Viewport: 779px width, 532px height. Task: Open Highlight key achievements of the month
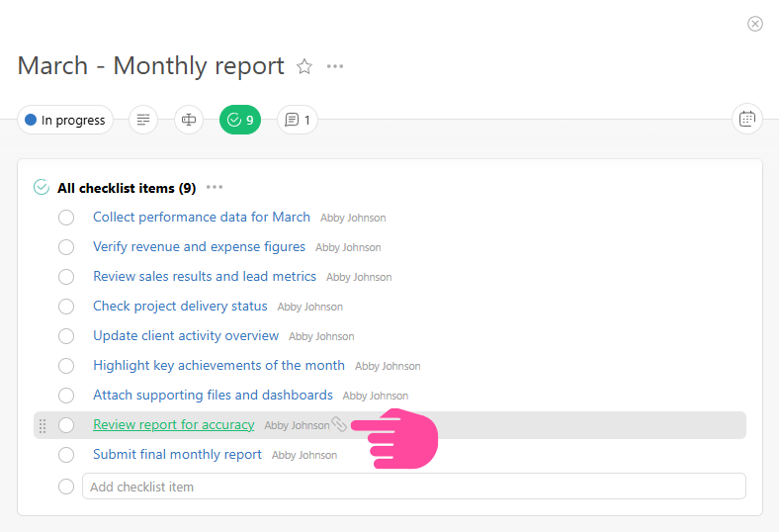pyautogui.click(x=218, y=366)
